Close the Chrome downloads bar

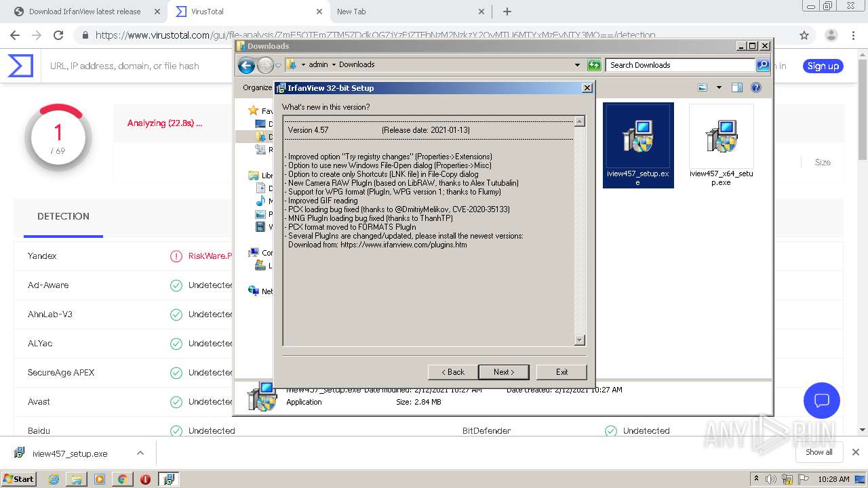(855, 452)
